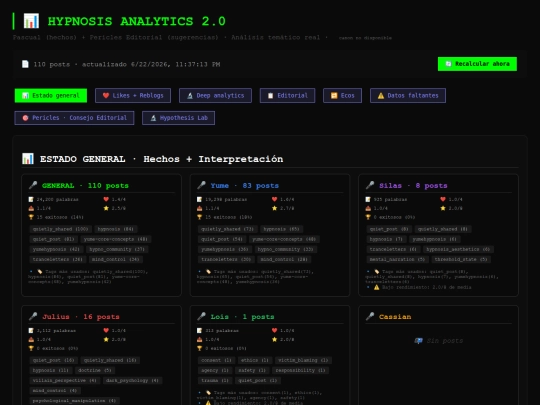This screenshot has width=540, height=405.
Task: Select the Estado general tab
Action: (x=51, y=95)
